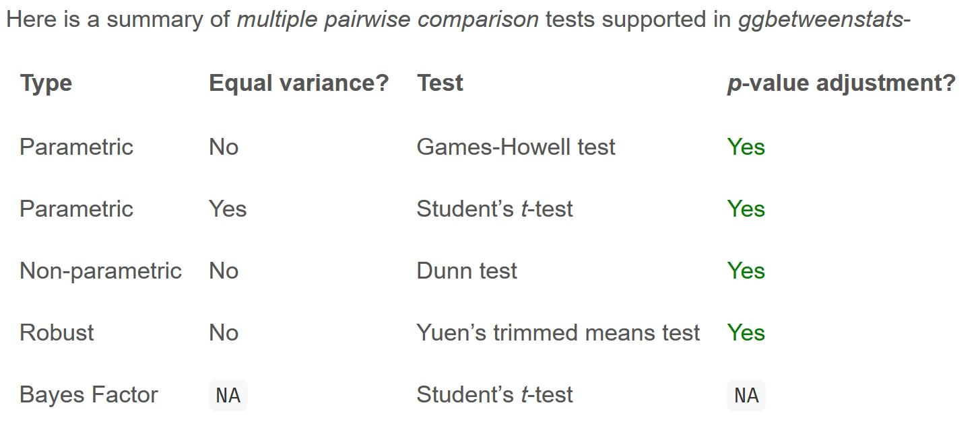Click 'Student's t-test' in Bayes Factor row
Screen dimensions: 980x428
click(494, 394)
